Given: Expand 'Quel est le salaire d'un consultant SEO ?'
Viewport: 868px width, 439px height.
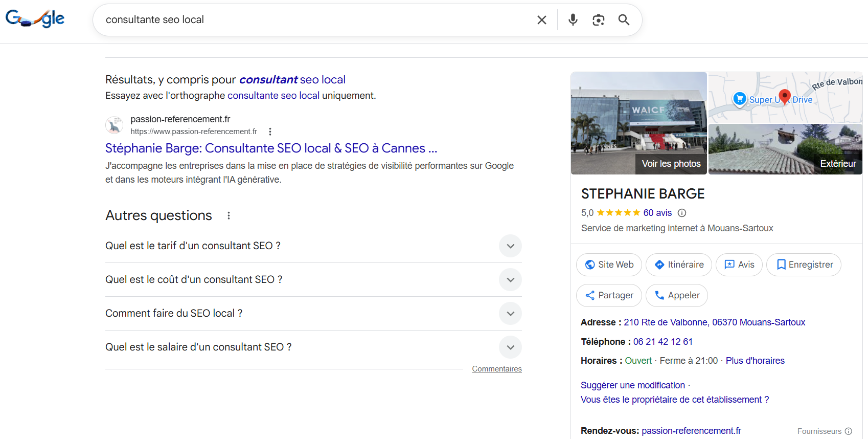Looking at the screenshot, I should click(313, 347).
